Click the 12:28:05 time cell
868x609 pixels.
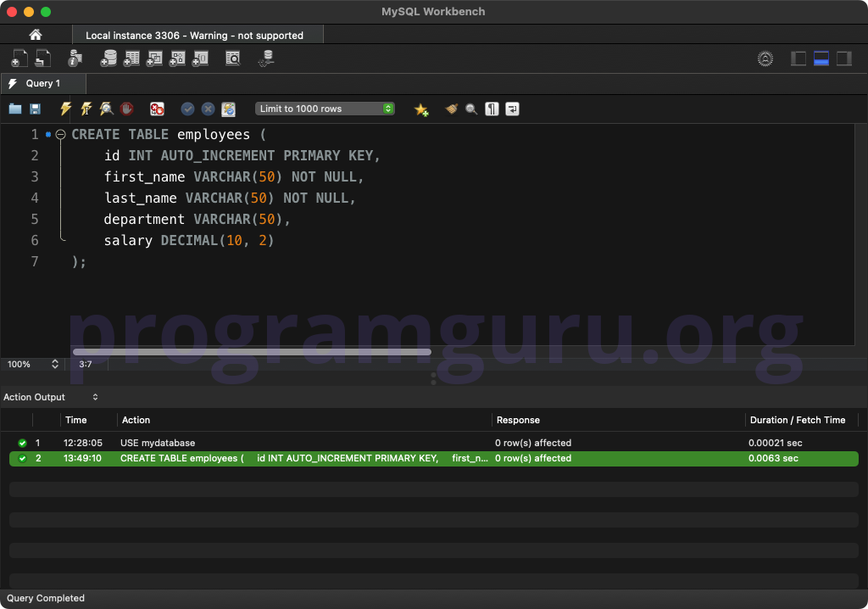[83, 443]
